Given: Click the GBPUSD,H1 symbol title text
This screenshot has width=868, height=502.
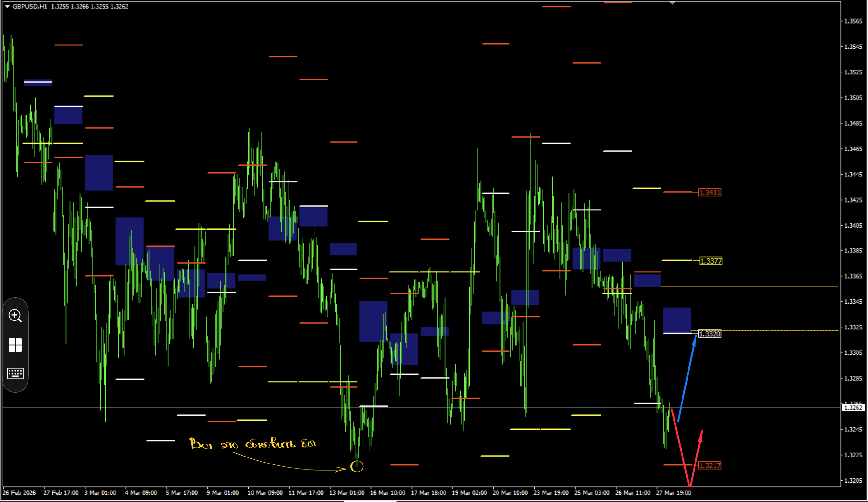Looking at the screenshot, I should tap(30, 6).
